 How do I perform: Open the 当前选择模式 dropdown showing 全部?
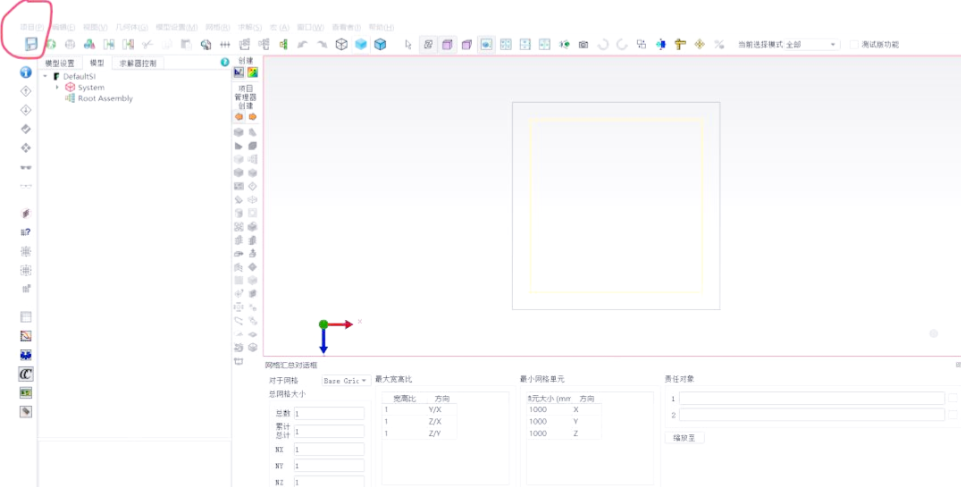click(811, 44)
